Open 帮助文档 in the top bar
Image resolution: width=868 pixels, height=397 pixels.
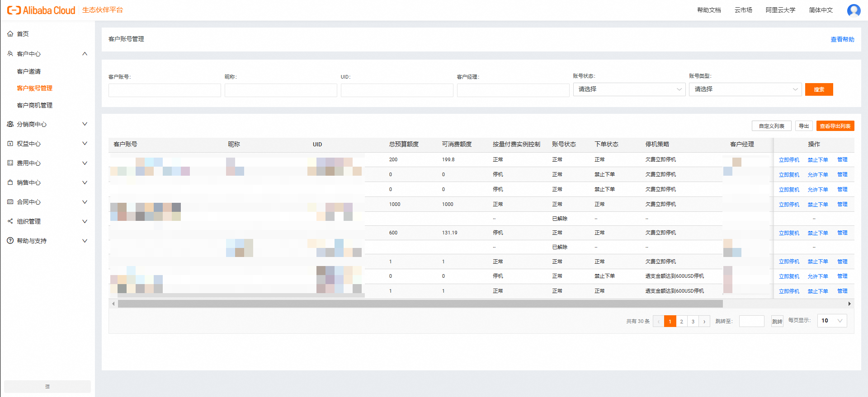[709, 10]
